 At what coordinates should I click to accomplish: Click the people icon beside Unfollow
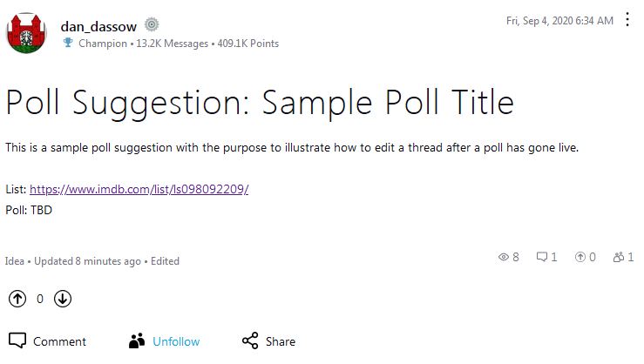[x=136, y=340]
